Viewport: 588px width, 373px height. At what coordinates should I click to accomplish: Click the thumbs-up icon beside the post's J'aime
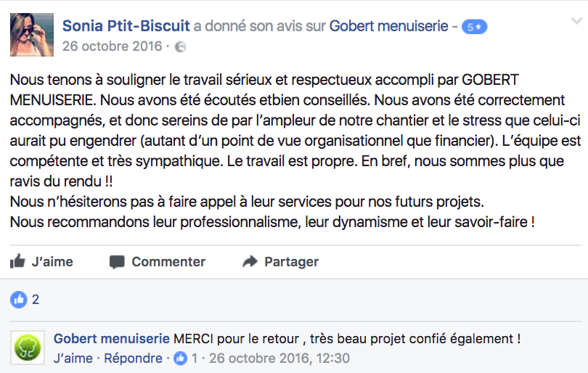tap(17, 261)
